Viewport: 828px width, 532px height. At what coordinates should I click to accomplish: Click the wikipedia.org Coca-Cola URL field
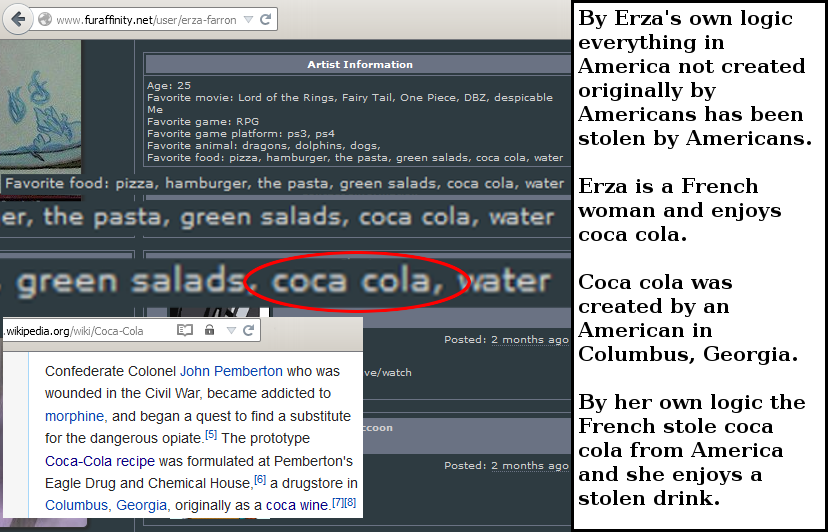pos(80,331)
